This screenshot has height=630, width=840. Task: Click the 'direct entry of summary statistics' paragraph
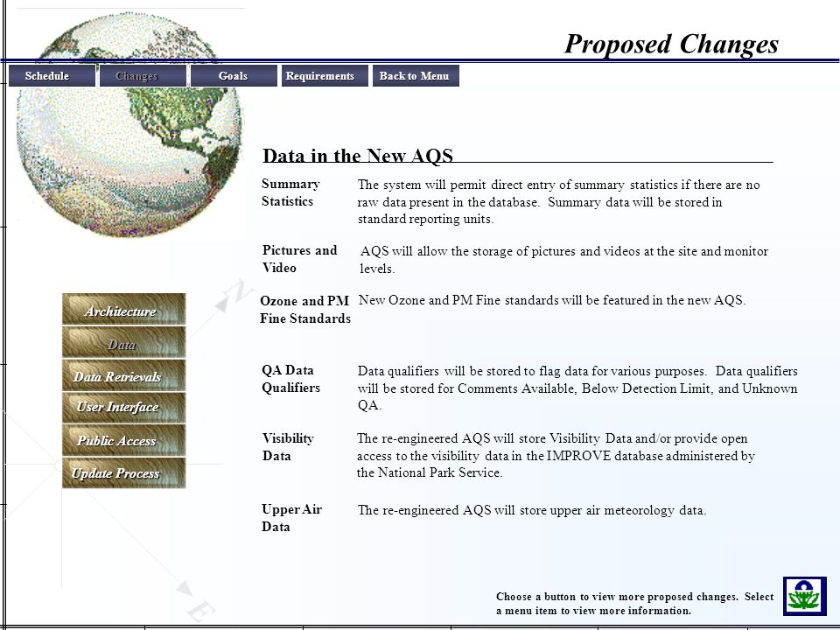click(559, 201)
